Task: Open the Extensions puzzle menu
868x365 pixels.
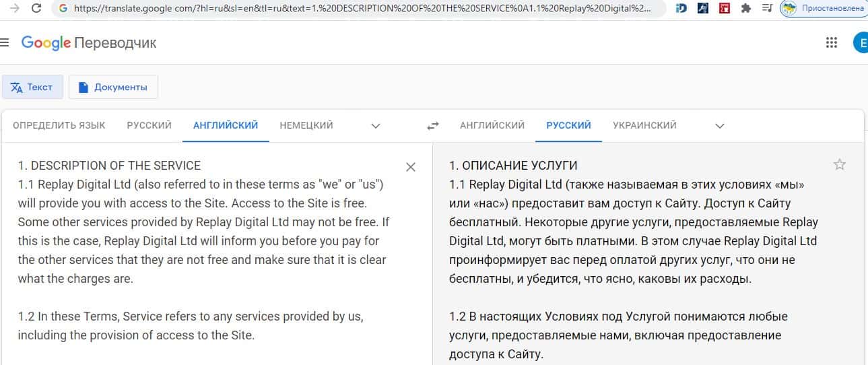Action: pos(745,9)
